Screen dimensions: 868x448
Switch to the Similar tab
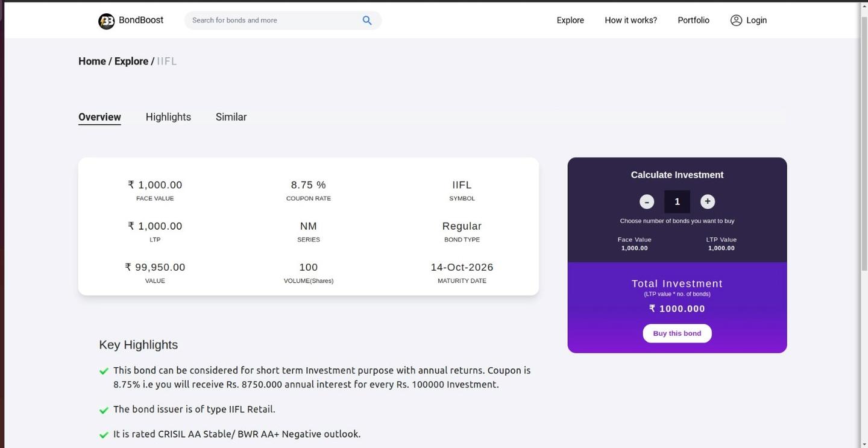tap(231, 117)
